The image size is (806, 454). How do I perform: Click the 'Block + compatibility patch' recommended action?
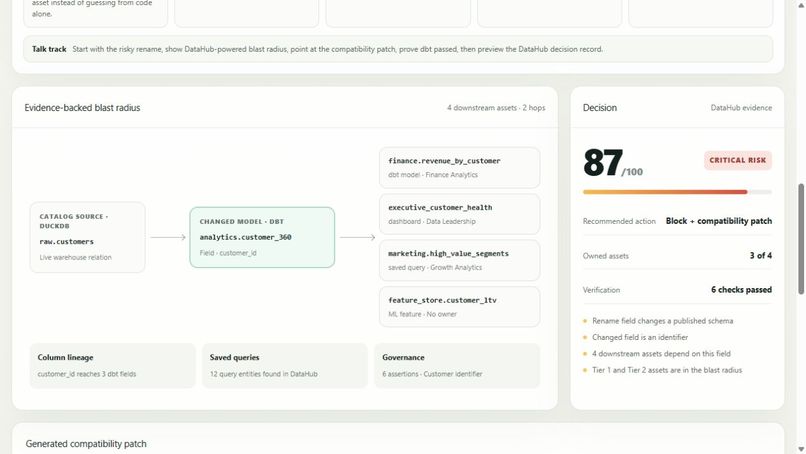(719, 221)
